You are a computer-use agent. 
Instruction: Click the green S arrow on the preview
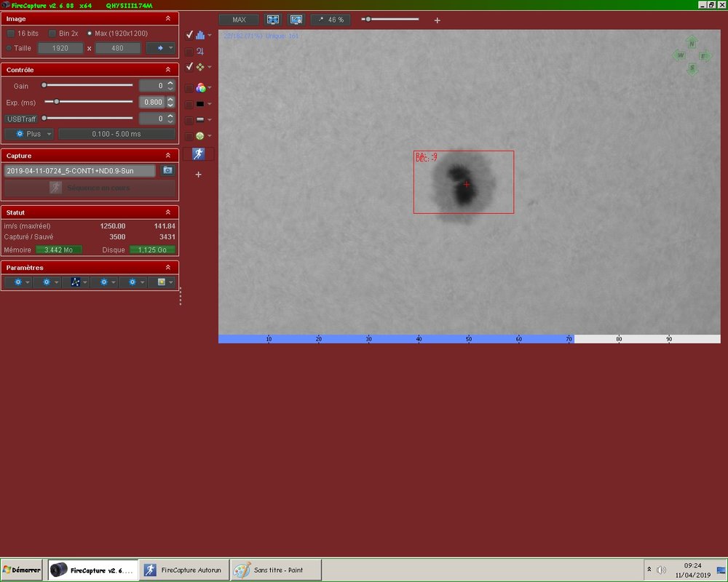pos(692,68)
